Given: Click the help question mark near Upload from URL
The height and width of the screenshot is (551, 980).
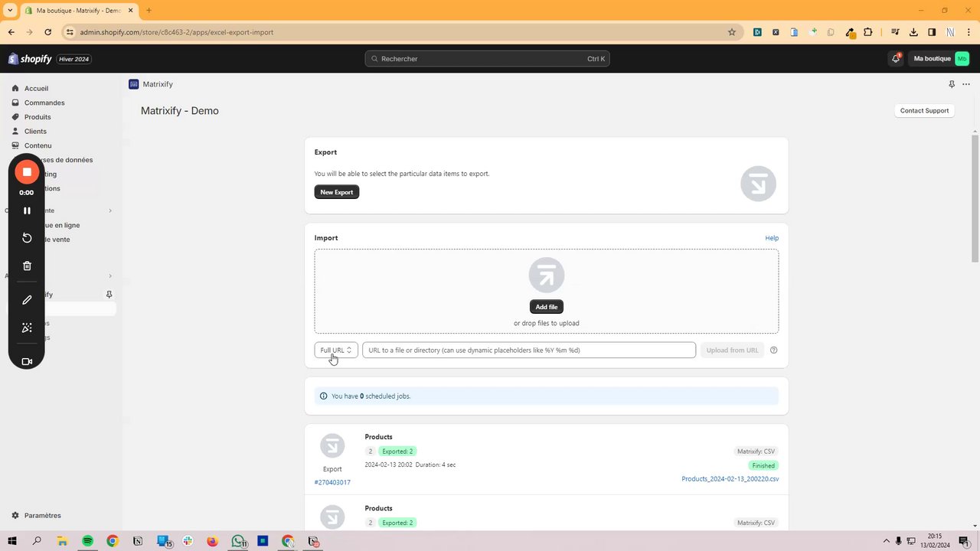Looking at the screenshot, I should (774, 350).
